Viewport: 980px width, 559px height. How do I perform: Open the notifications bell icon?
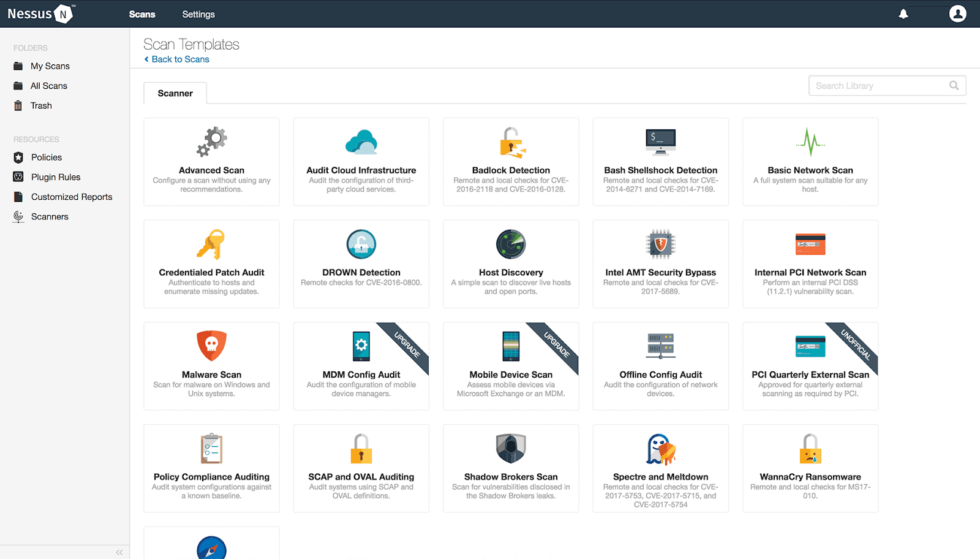point(904,13)
